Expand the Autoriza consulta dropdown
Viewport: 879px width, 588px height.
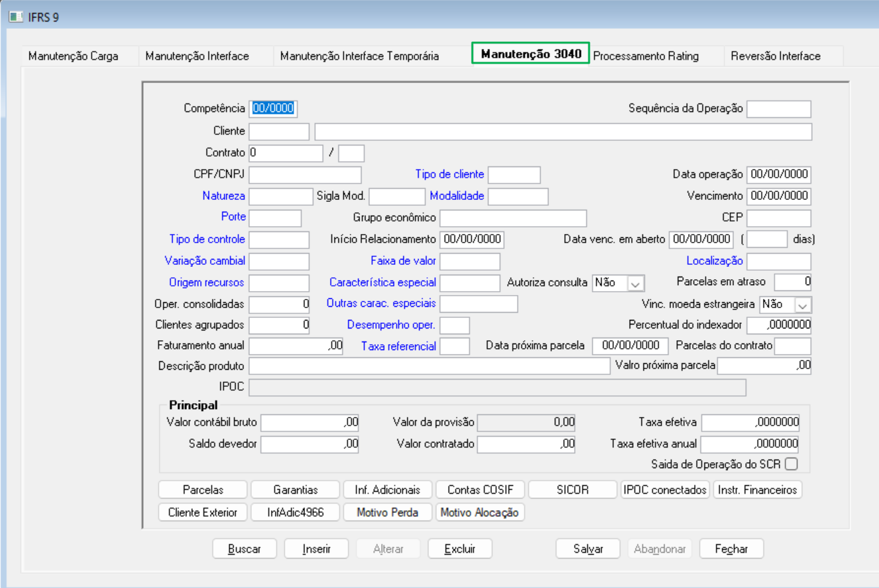pos(635,283)
